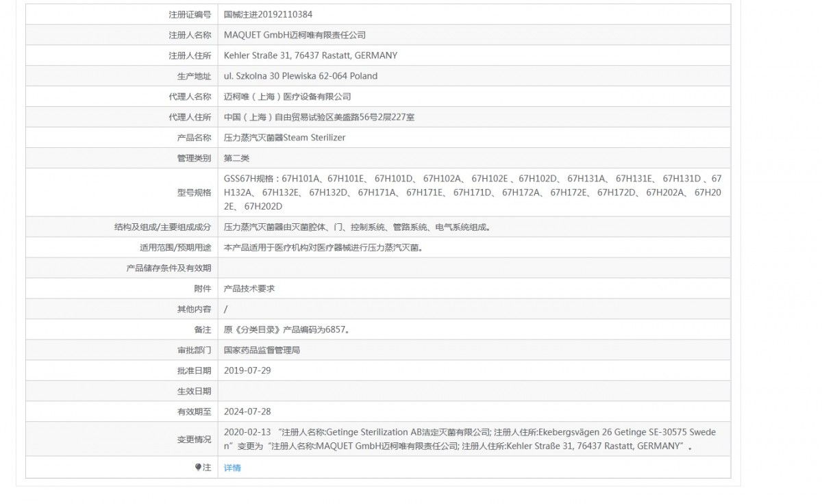Click the 有效期至 label
The width and height of the screenshot is (822, 504).
pos(194,412)
